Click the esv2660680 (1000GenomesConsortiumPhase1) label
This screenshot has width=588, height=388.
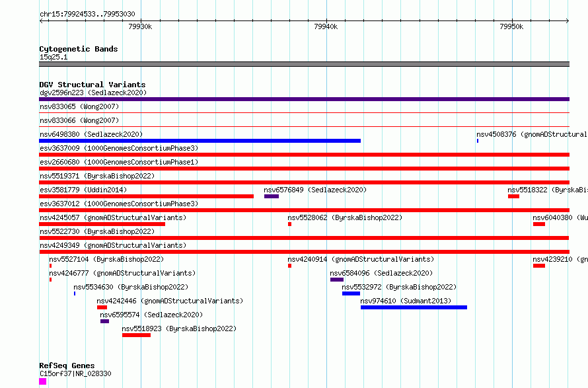click(x=119, y=162)
